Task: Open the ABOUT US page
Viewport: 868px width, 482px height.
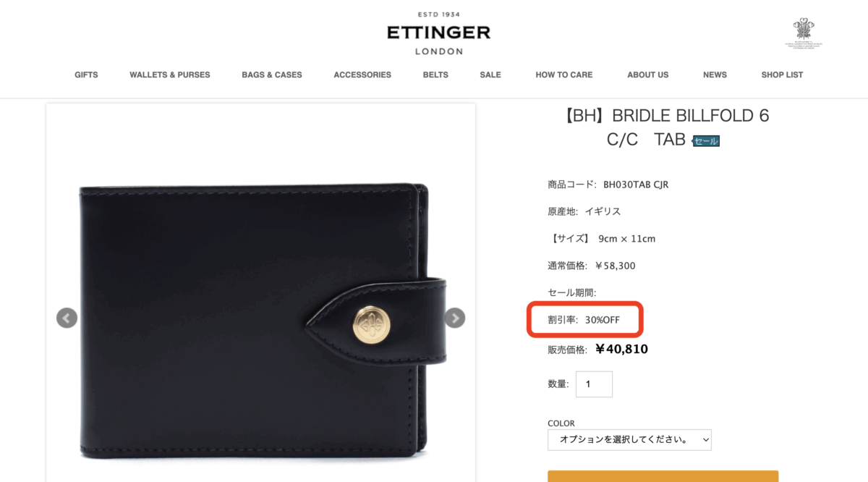Action: point(648,75)
